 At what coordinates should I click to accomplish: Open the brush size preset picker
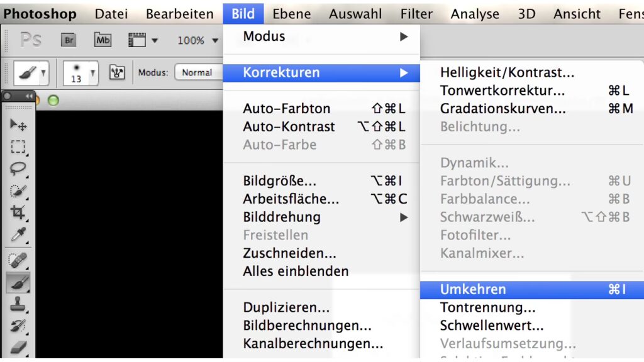pos(80,73)
